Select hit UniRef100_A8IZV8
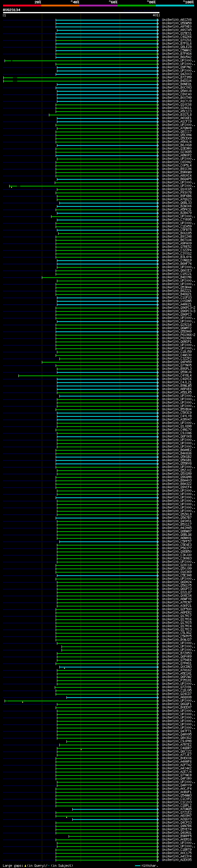197x868 pixels. tap(177, 20)
